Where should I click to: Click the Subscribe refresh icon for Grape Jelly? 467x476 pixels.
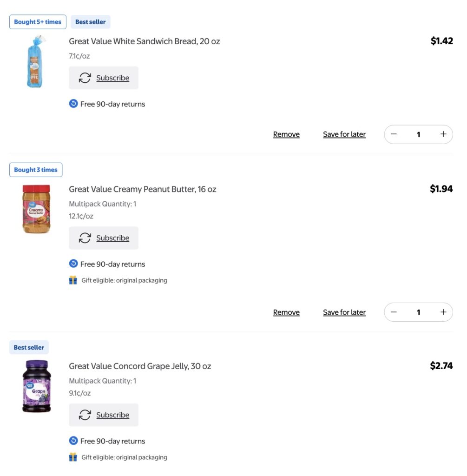85,415
